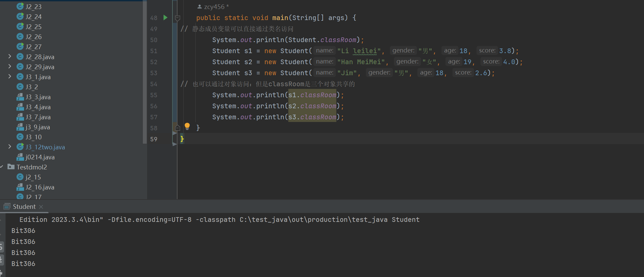Click the J2_24 class icon
Viewport: 644px width, 277px height.
click(x=20, y=16)
